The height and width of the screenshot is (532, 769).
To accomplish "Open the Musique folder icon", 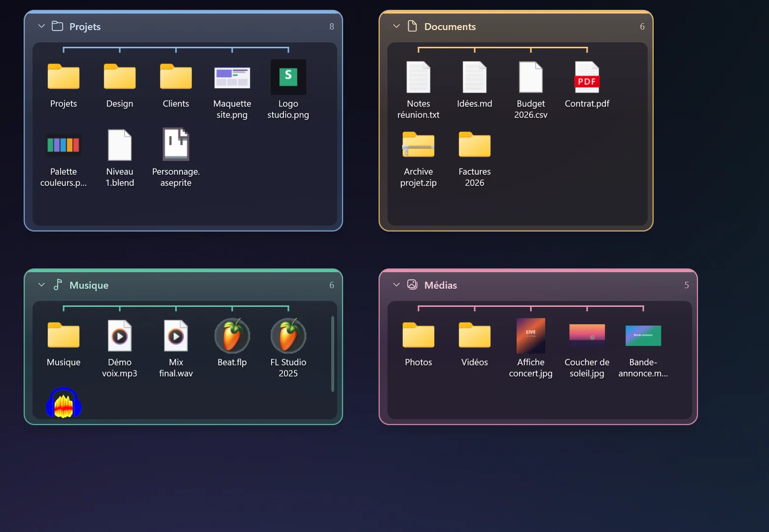I will 64,335.
